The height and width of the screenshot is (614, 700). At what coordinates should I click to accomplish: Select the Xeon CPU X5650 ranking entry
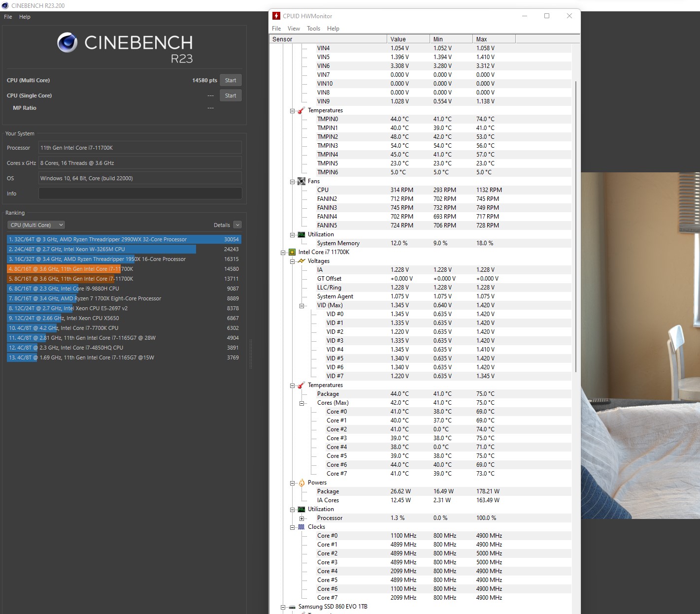[x=124, y=318]
